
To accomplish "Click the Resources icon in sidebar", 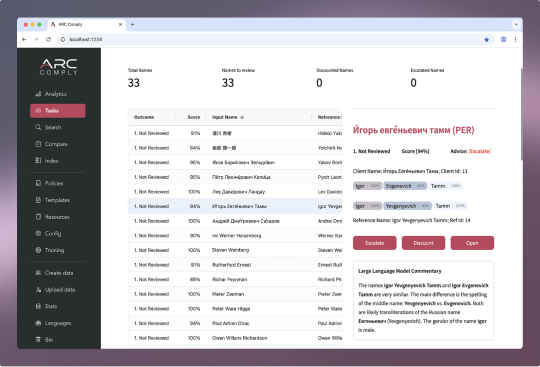I will (x=38, y=217).
